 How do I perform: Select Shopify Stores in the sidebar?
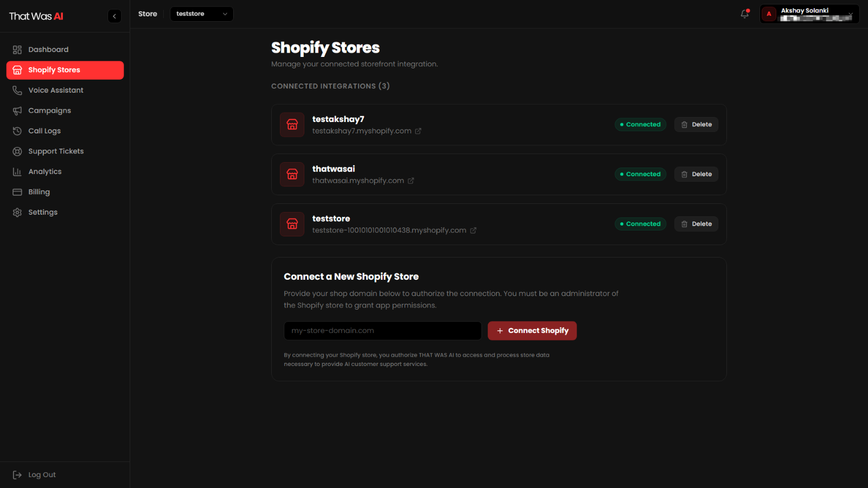65,70
